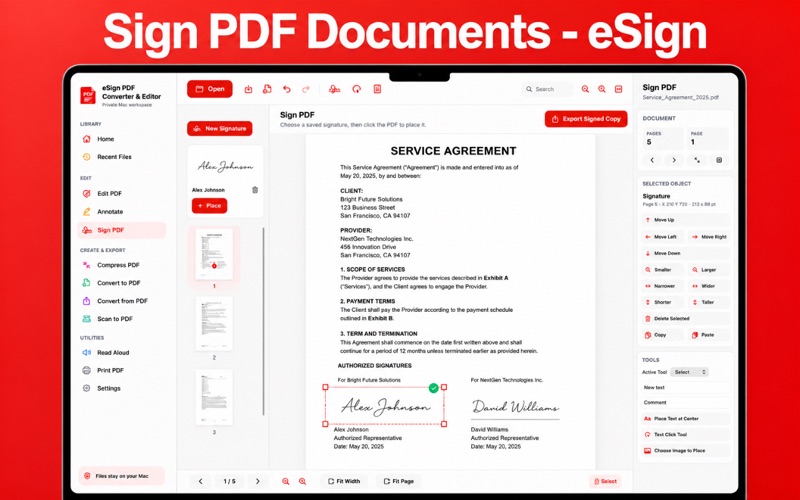Select Sign PDF in the sidebar
This screenshot has width=800, height=500.
[121, 230]
